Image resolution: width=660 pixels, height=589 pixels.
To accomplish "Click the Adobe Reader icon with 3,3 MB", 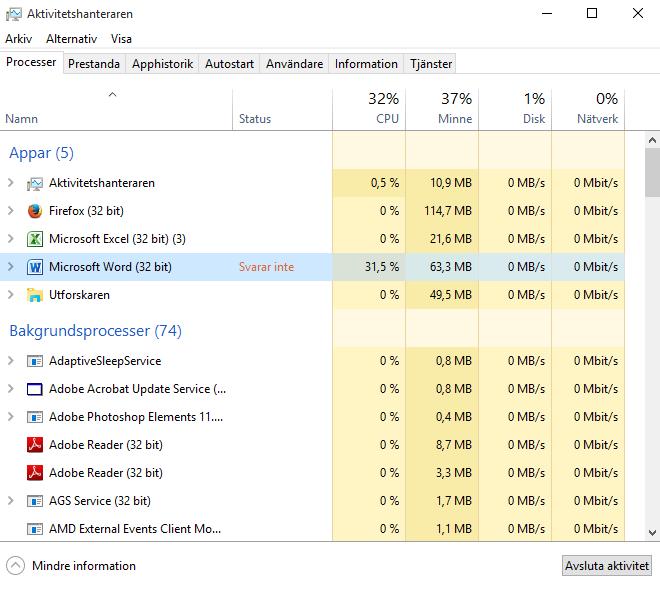I will (x=35, y=473).
